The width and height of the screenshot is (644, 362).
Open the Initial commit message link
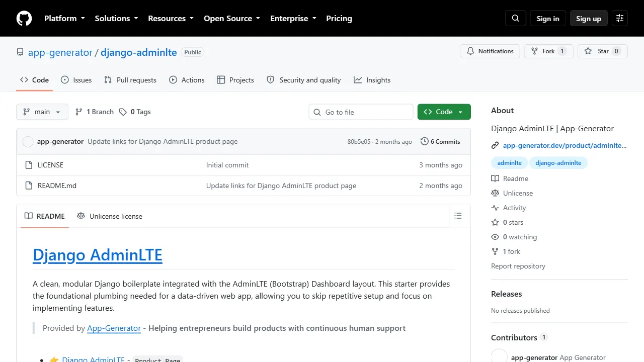[227, 165]
